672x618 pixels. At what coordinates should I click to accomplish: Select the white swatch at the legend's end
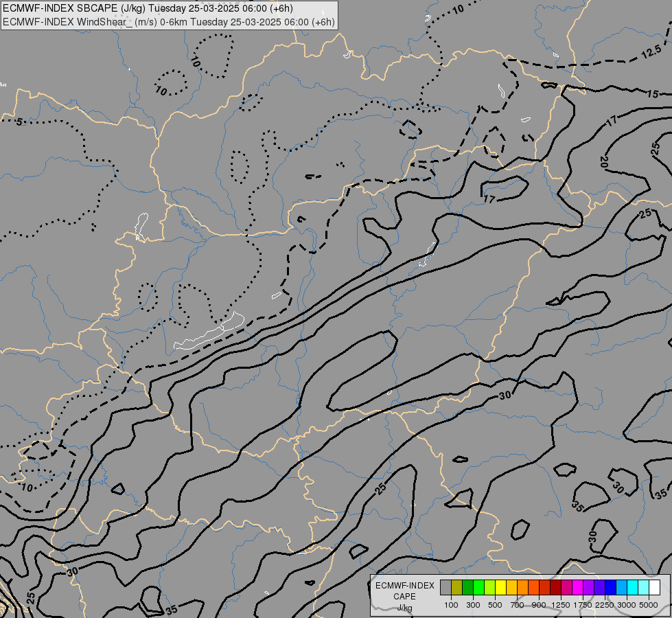coord(654,588)
